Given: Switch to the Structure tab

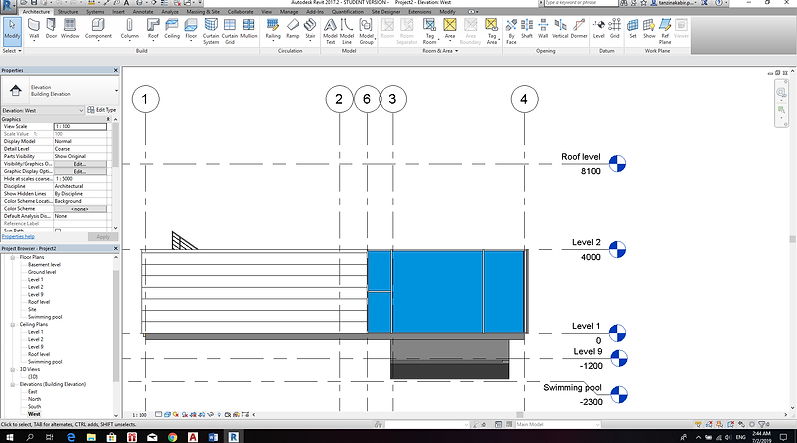Looking at the screenshot, I should click(x=68, y=11).
